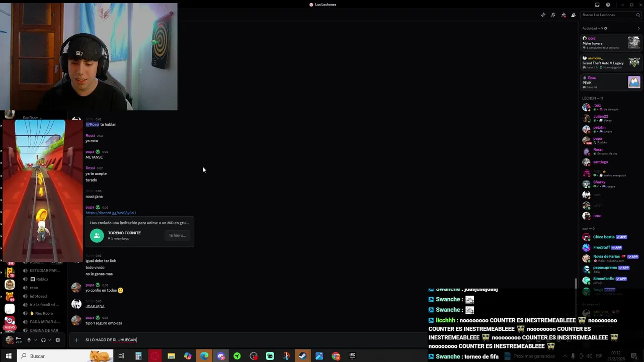Screen dimensions: 644x362
Task: Open the threads icon in channel header
Action: click(x=543, y=15)
